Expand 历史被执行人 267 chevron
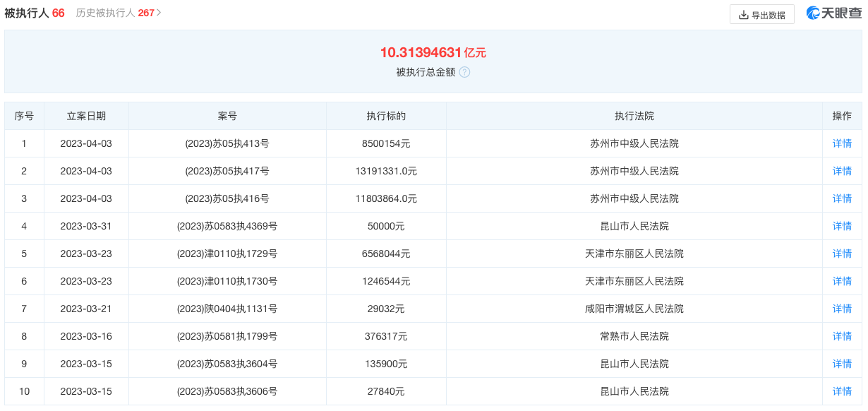This screenshot has width=868, height=411. [159, 13]
